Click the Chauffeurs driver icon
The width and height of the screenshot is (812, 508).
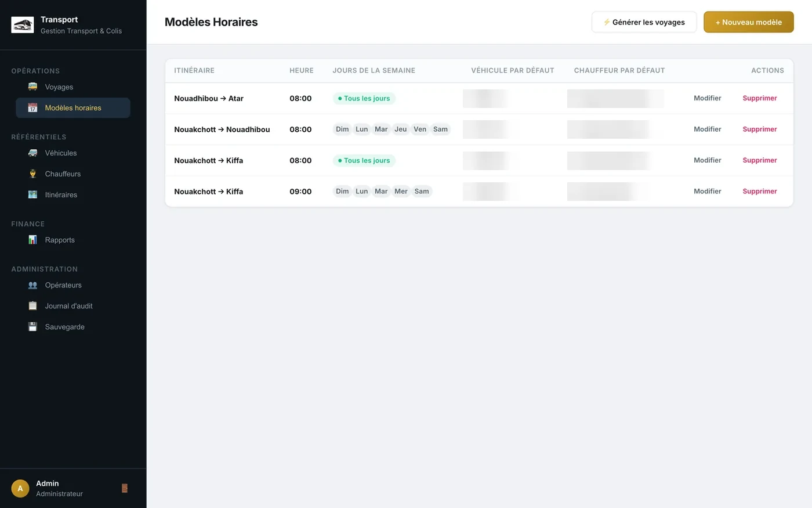pos(32,174)
